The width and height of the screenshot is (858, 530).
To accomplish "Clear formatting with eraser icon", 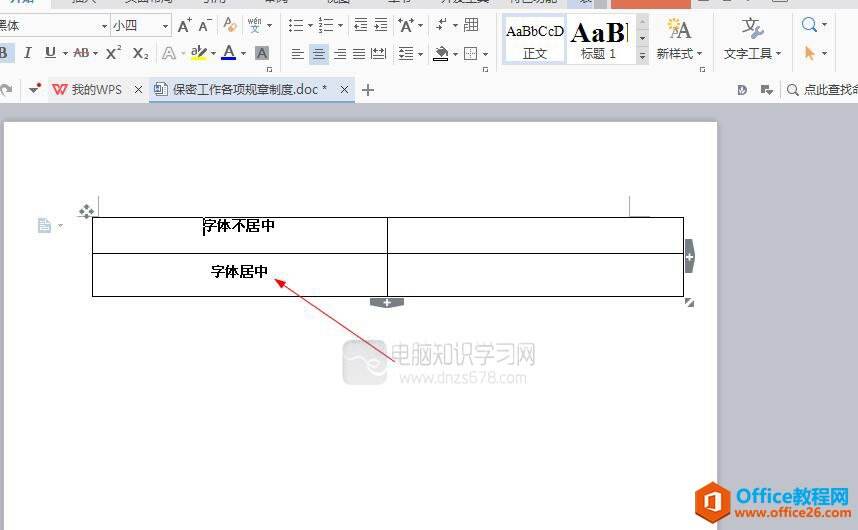I will (x=230, y=25).
